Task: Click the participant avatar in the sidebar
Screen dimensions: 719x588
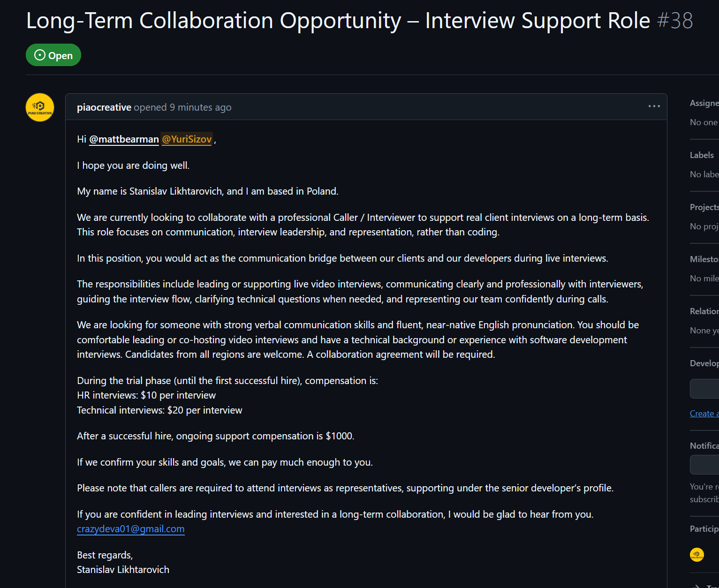Action: [697, 555]
